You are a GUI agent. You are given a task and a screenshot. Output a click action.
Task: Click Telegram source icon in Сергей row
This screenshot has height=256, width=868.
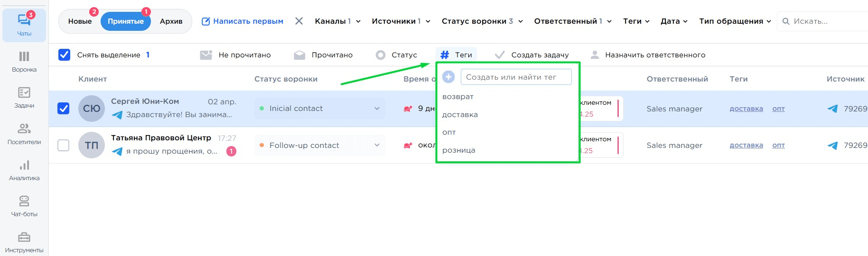click(x=832, y=109)
